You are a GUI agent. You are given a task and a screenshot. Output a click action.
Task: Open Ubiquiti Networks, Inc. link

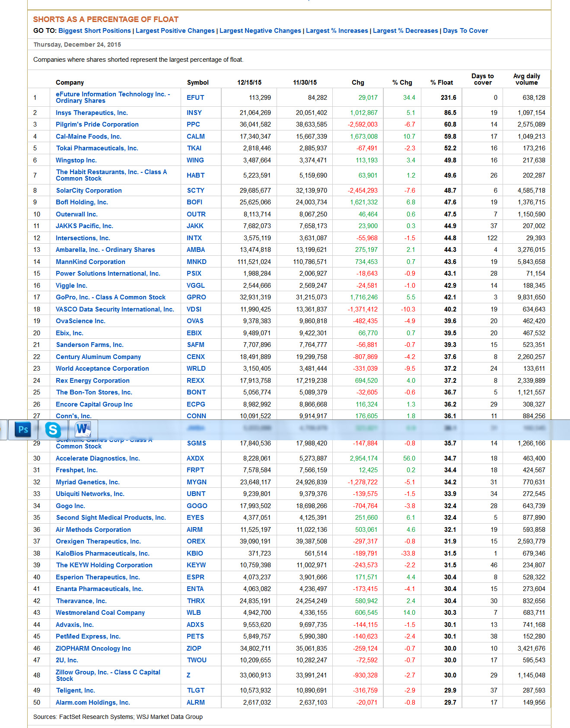coord(90,494)
